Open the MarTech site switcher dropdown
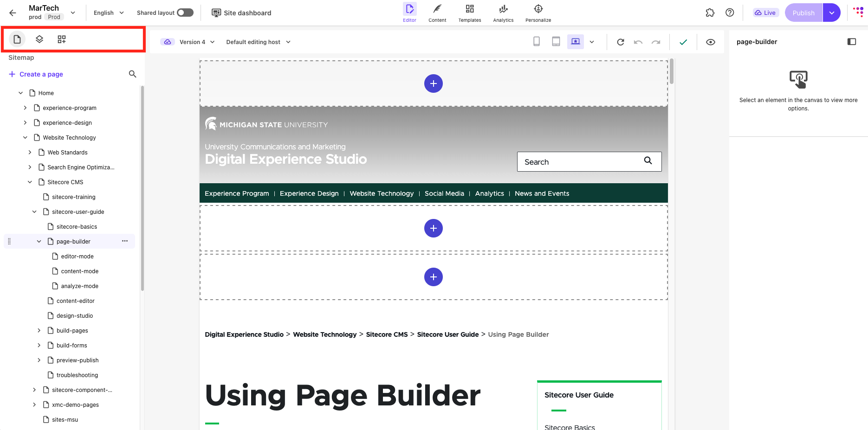Image resolution: width=868 pixels, height=430 pixels. coord(73,13)
